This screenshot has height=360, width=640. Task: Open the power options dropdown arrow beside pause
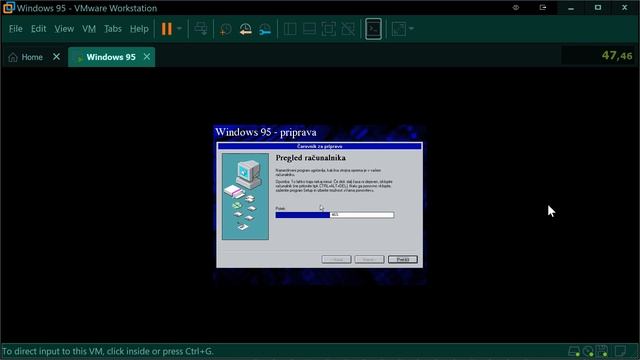point(179,29)
